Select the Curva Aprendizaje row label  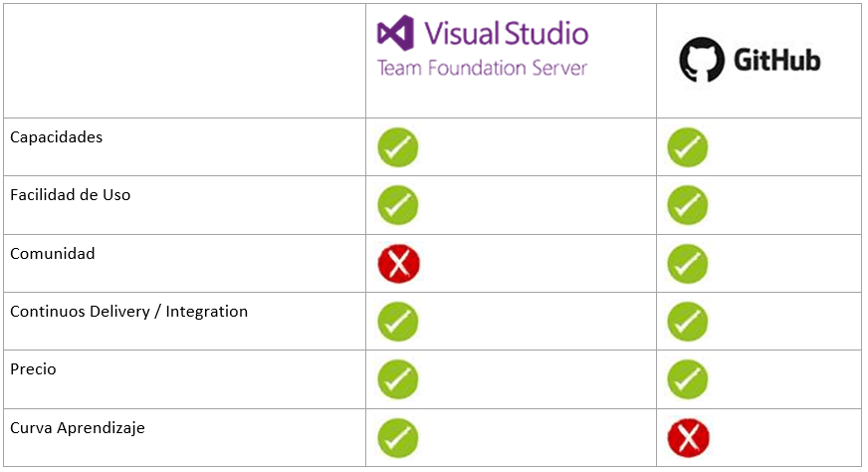tap(78, 428)
